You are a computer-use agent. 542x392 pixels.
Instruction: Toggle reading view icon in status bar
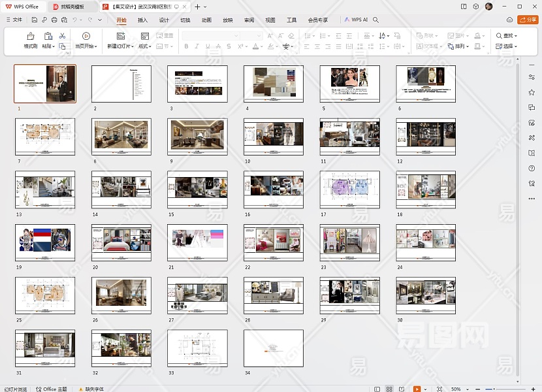coord(403,389)
